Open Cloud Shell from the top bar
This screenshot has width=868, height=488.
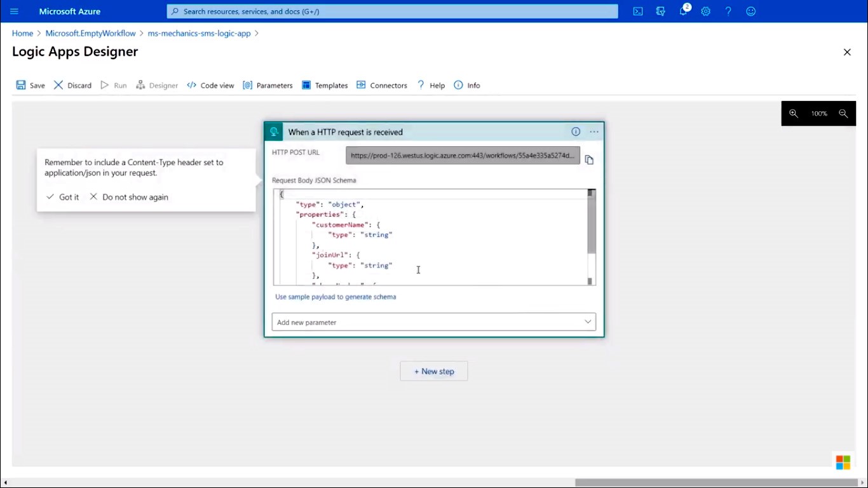pyautogui.click(x=638, y=11)
